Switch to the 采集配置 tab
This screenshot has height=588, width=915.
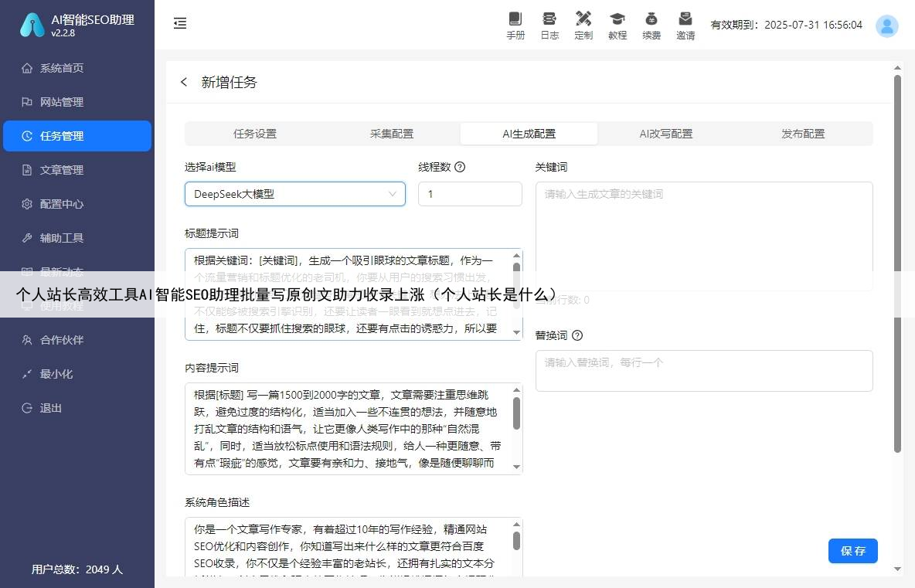click(x=392, y=134)
